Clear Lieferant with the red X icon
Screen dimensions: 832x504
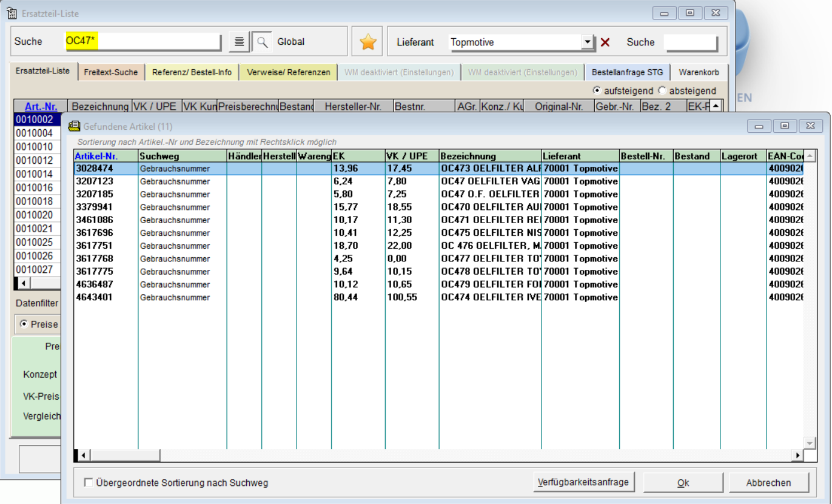pyautogui.click(x=605, y=42)
